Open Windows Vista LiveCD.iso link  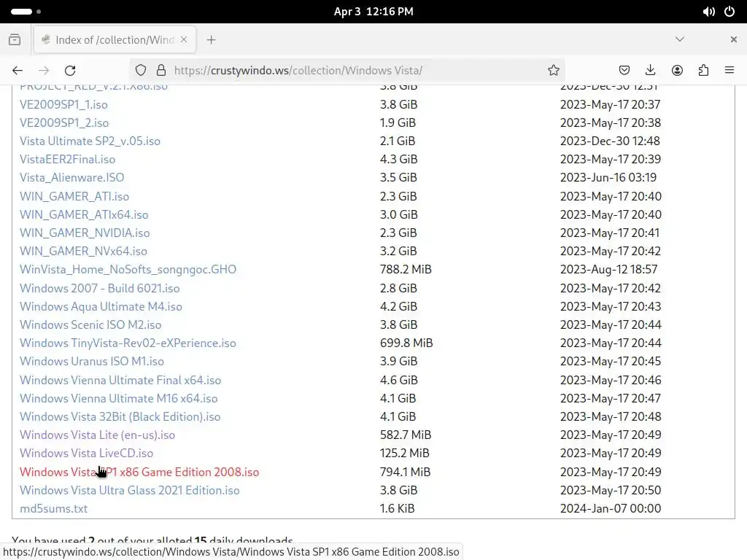point(86,453)
